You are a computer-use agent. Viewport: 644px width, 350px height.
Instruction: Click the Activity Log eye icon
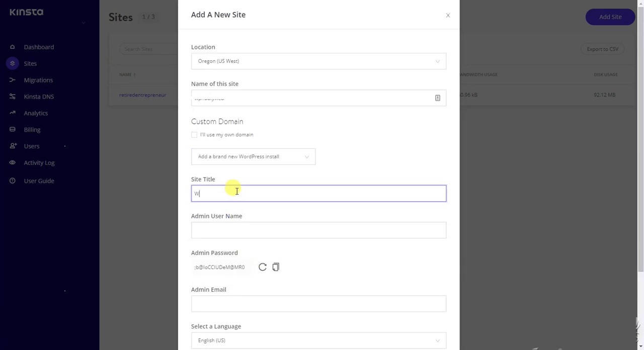click(12, 162)
